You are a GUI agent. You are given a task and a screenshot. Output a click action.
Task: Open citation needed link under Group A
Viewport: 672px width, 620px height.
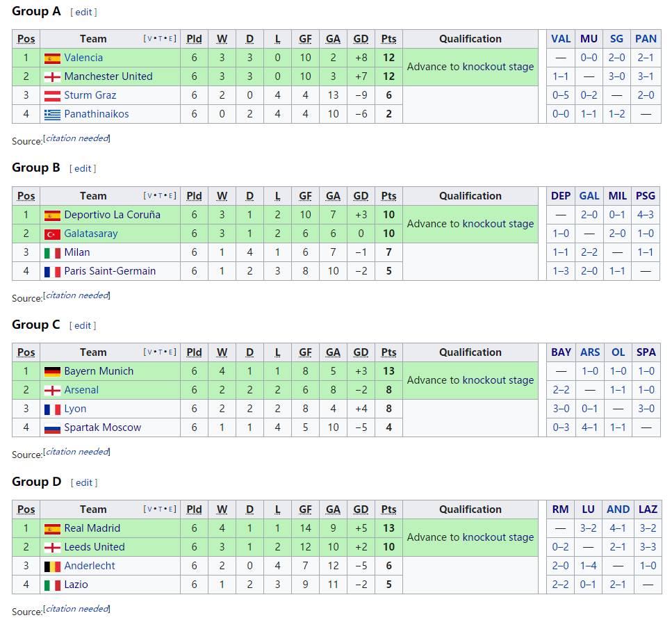tap(77, 138)
